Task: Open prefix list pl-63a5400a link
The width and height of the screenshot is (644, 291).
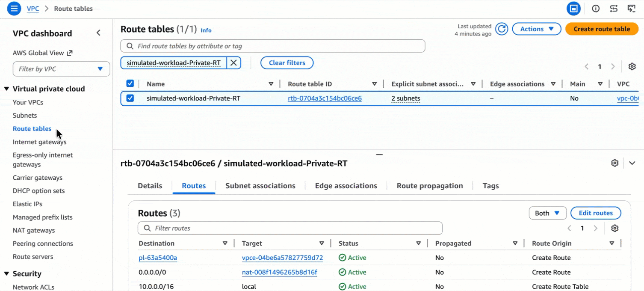Action: click(158, 258)
